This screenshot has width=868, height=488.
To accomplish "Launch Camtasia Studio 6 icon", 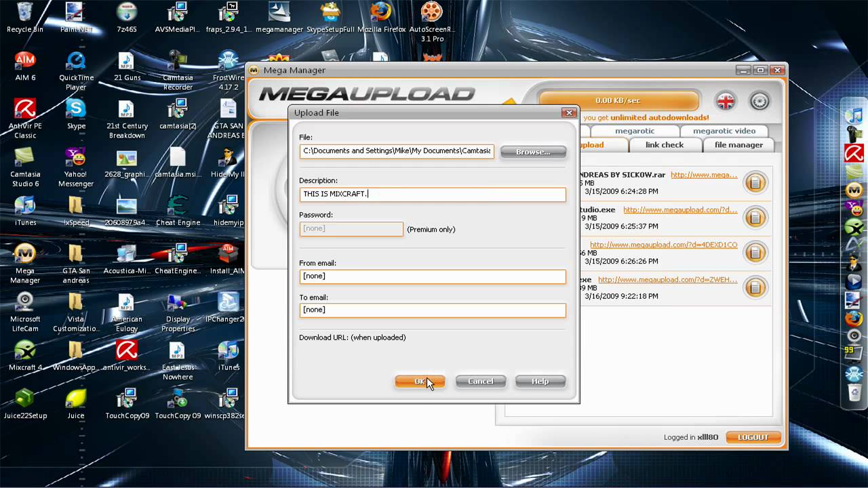I will coord(25,167).
